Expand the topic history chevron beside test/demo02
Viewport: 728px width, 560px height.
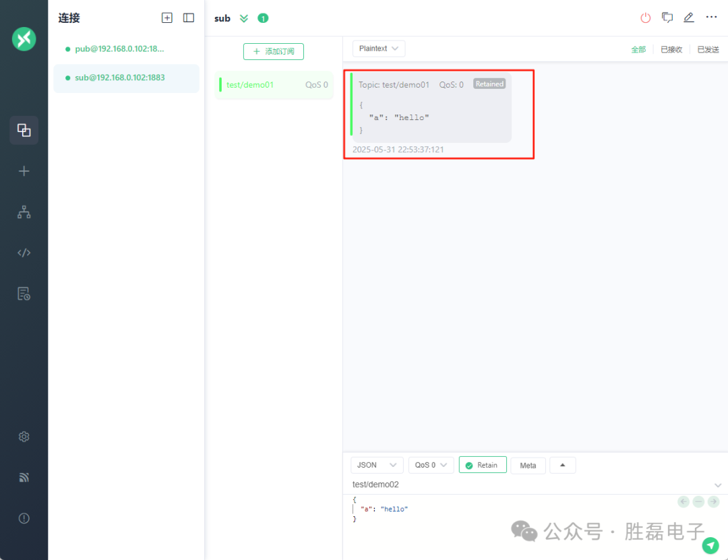[x=718, y=485]
